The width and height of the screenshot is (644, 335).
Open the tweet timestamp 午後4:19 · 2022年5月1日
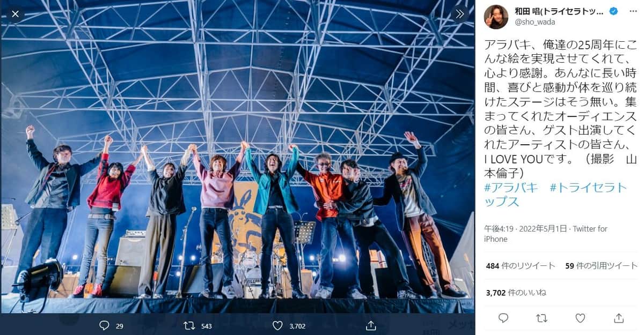(522, 228)
